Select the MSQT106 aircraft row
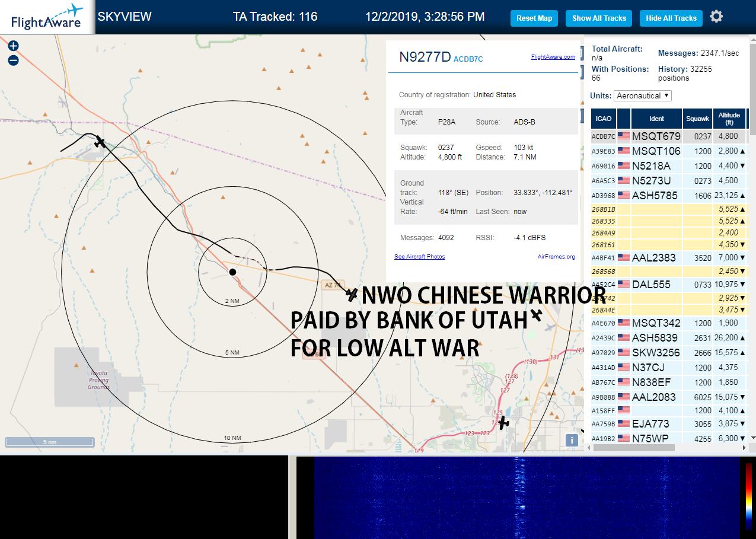 coord(669,151)
